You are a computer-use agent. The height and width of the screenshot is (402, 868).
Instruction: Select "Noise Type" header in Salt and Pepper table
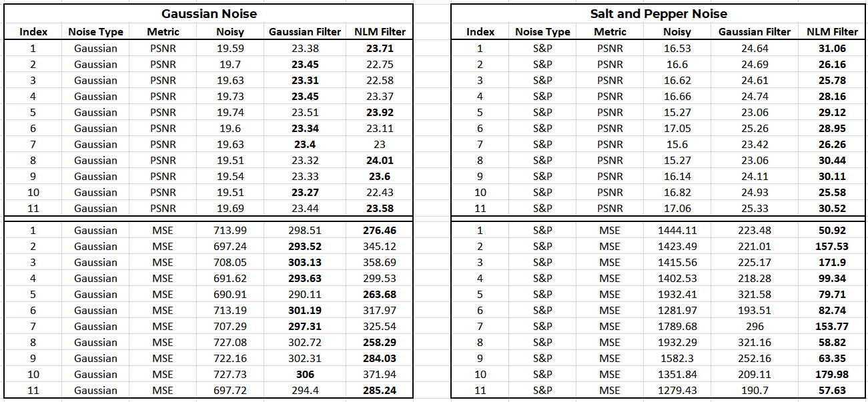542,31
